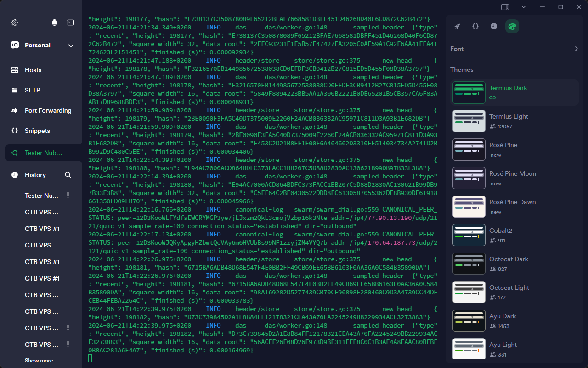Open the local terminal icon
This screenshot has width=588, height=368.
tap(70, 23)
